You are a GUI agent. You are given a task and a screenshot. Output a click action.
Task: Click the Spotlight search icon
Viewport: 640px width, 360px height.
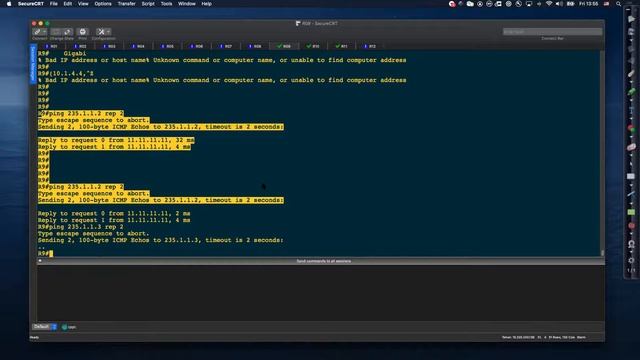[x=619, y=4]
